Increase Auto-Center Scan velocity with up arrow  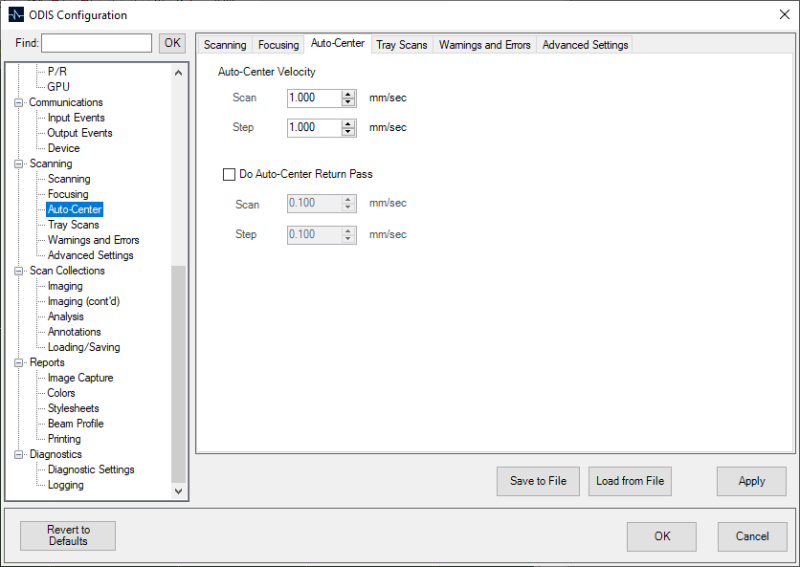348,94
